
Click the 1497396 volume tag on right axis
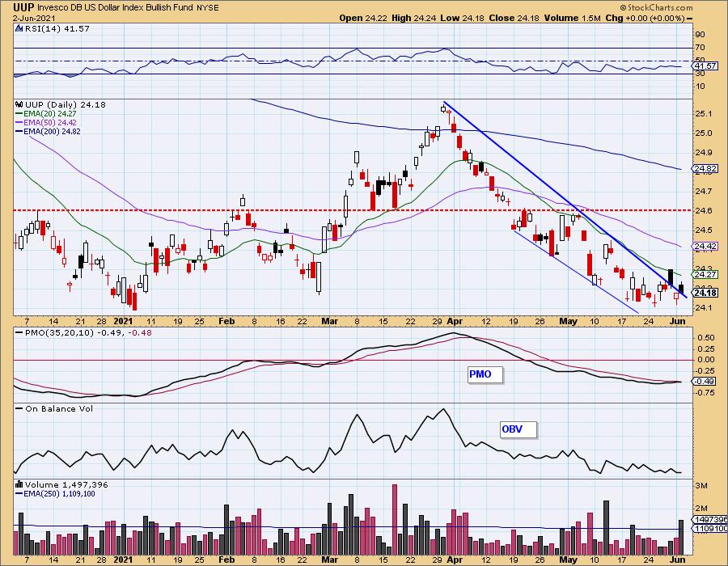[710, 520]
